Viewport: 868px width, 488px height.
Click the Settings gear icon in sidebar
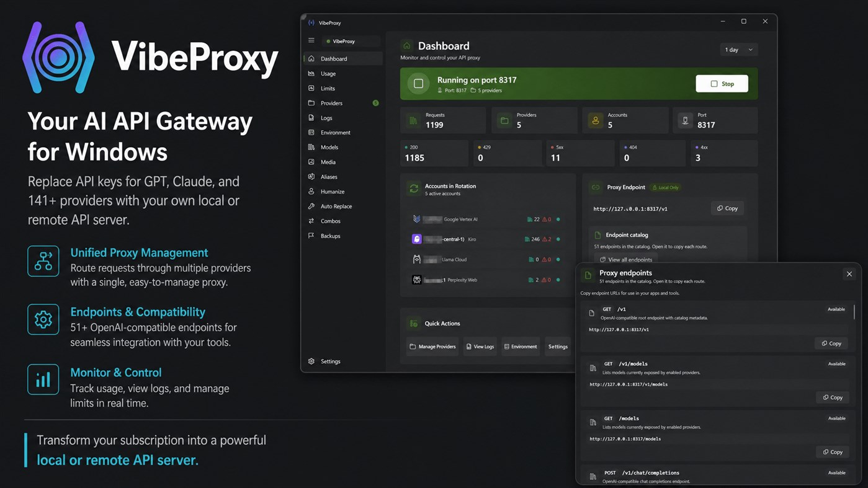pyautogui.click(x=311, y=362)
